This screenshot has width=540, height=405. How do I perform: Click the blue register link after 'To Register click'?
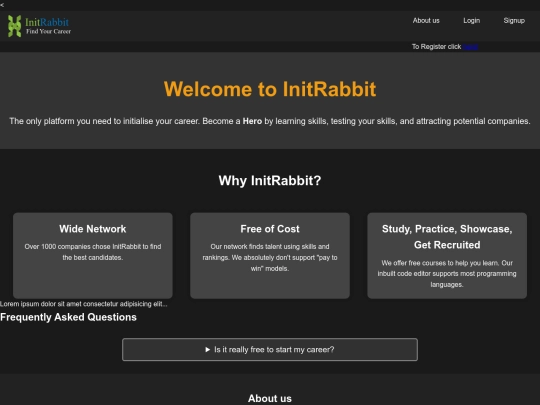(x=470, y=47)
